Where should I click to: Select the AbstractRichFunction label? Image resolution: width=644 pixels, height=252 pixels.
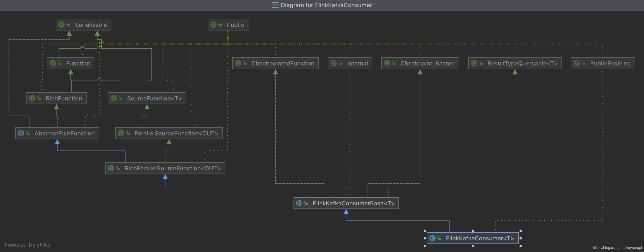tap(65, 133)
